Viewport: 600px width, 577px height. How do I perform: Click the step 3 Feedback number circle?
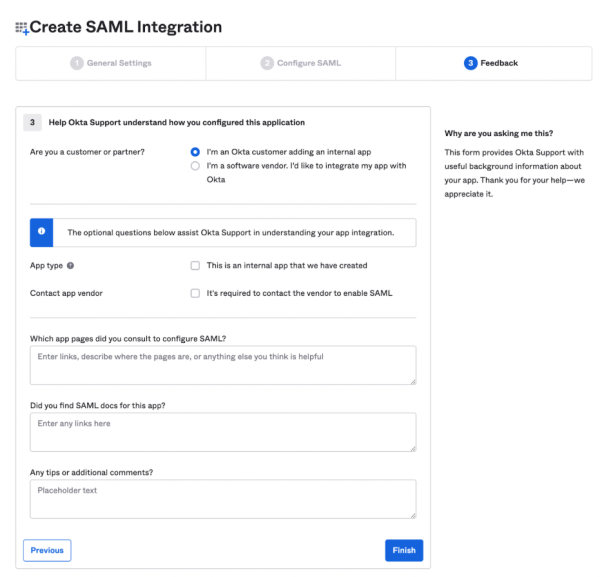470,63
